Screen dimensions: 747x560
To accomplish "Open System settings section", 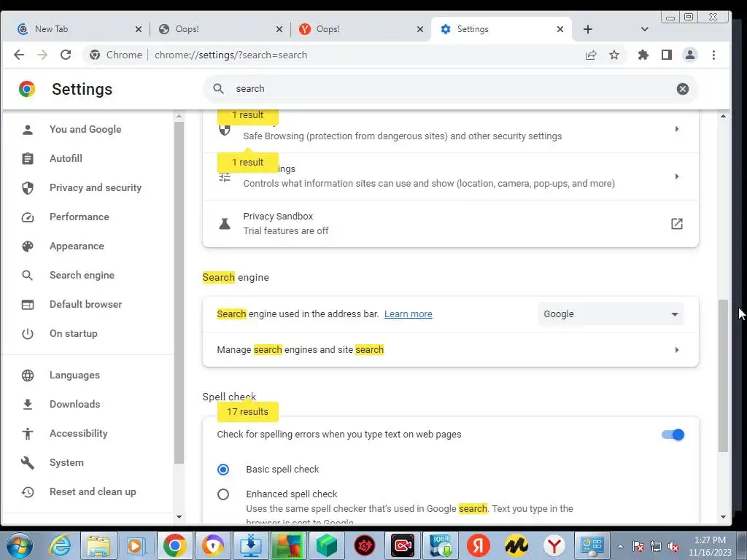I will [66, 462].
